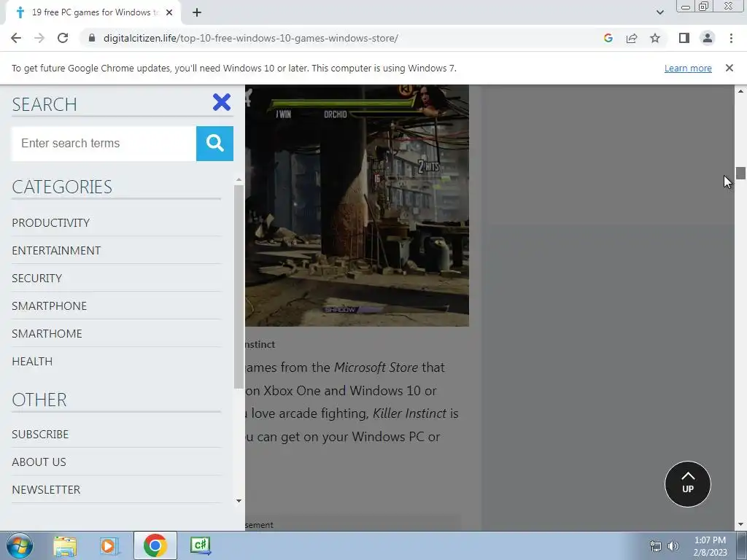Viewport: 747px width, 560px height.
Task: Reload the current page
Action: click(x=63, y=38)
